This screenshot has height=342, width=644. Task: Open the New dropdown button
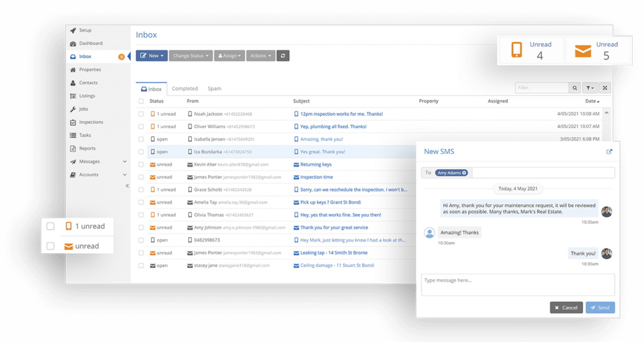click(152, 56)
